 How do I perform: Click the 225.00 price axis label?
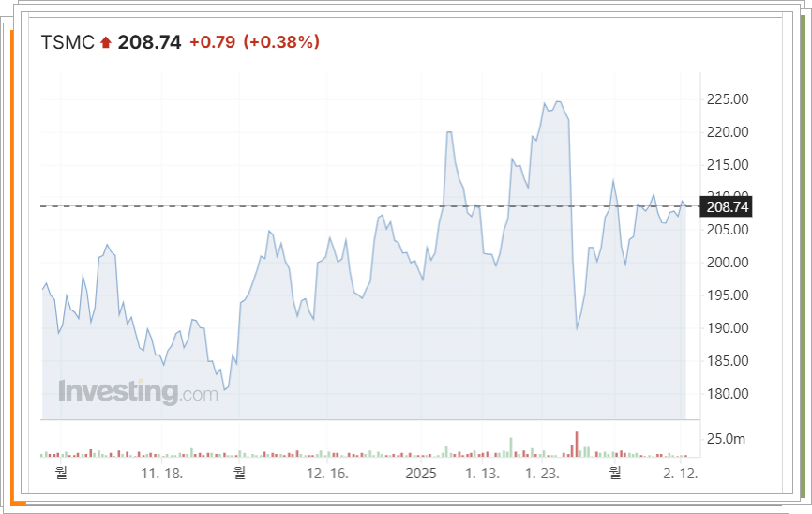(x=728, y=99)
